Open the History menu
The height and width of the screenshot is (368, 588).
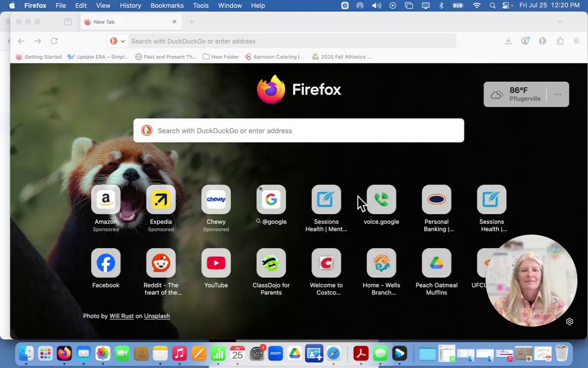tap(131, 6)
